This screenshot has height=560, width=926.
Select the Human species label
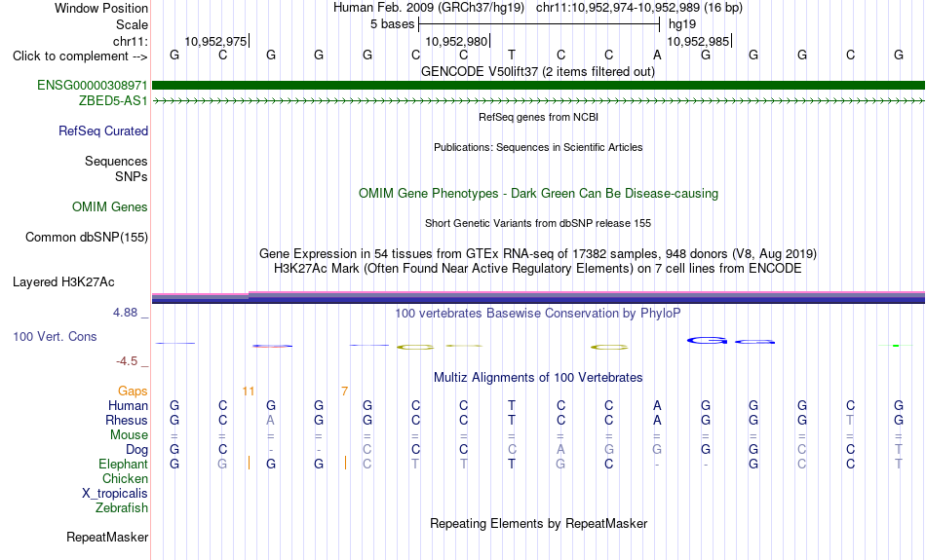(128, 405)
